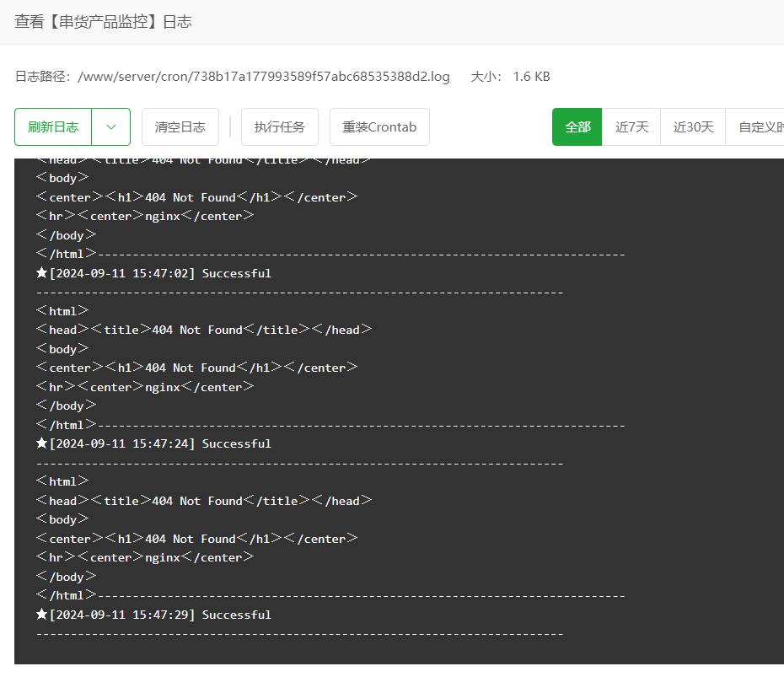Click the 大小 size label

tap(486, 77)
